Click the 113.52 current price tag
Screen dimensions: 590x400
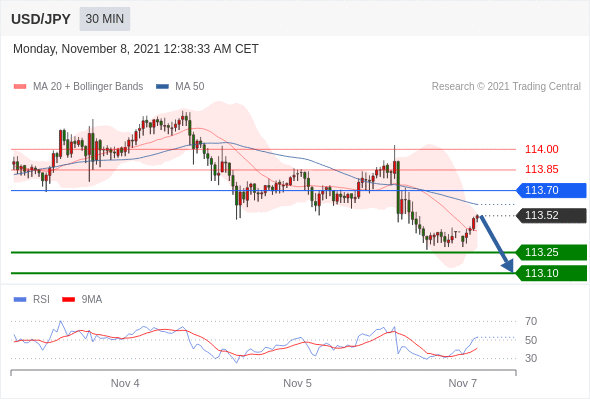pos(551,216)
